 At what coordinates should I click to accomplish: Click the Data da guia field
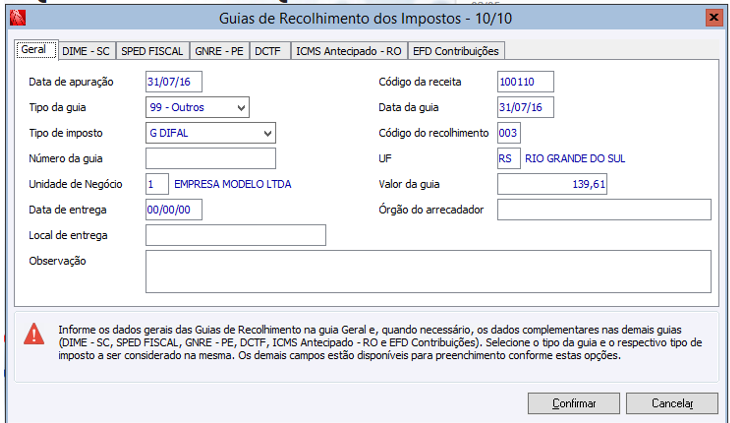[x=526, y=107]
